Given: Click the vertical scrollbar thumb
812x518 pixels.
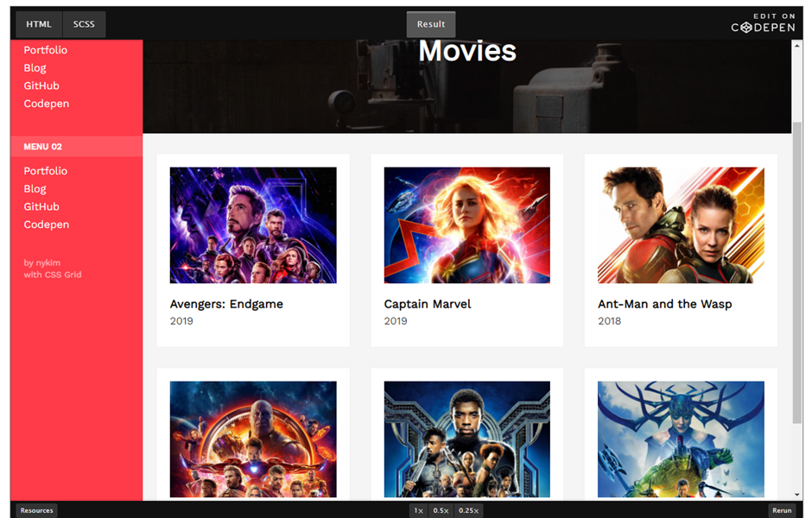Looking at the screenshot, I should pyautogui.click(x=797, y=273).
